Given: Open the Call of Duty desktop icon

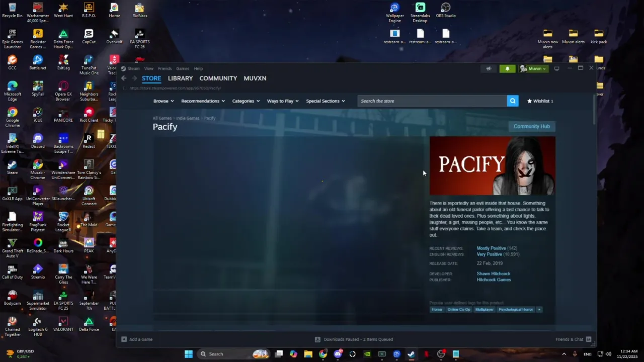Looking at the screenshot, I should pos(13,271).
